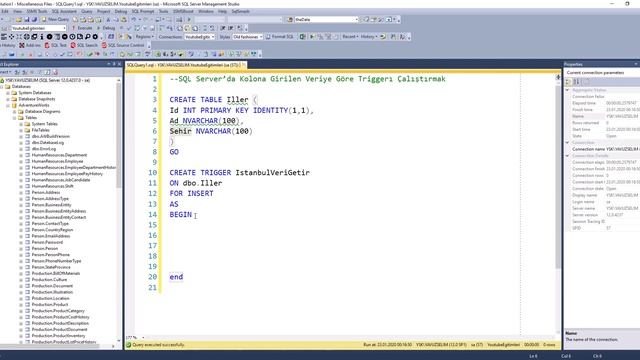Open the find combo box in toolbar
Screen dimensions: 640x360
point(326,20)
